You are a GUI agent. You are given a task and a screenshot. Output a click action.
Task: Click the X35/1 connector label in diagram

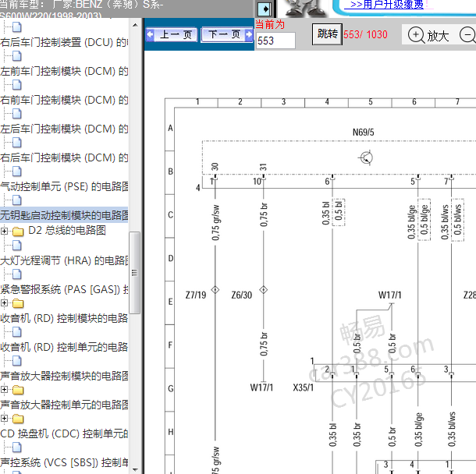pos(303,387)
